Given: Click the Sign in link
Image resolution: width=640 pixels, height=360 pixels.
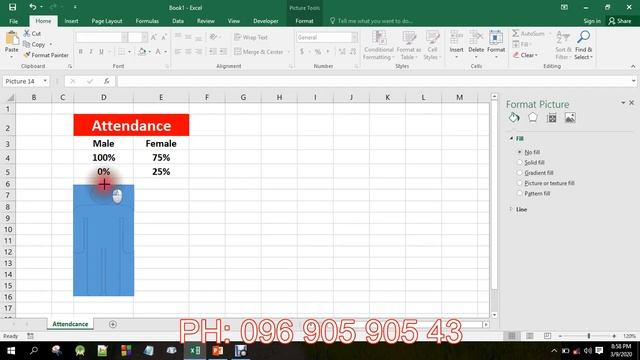Looking at the screenshot, I should pos(592,21).
